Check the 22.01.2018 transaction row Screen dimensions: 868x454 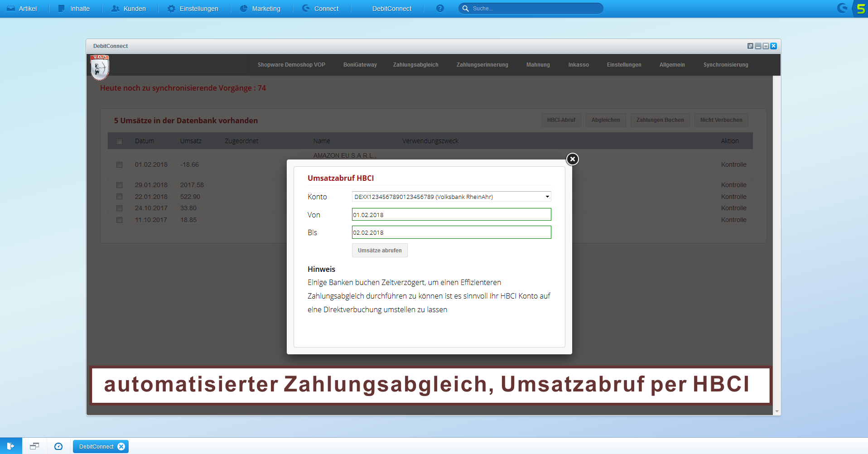(119, 197)
